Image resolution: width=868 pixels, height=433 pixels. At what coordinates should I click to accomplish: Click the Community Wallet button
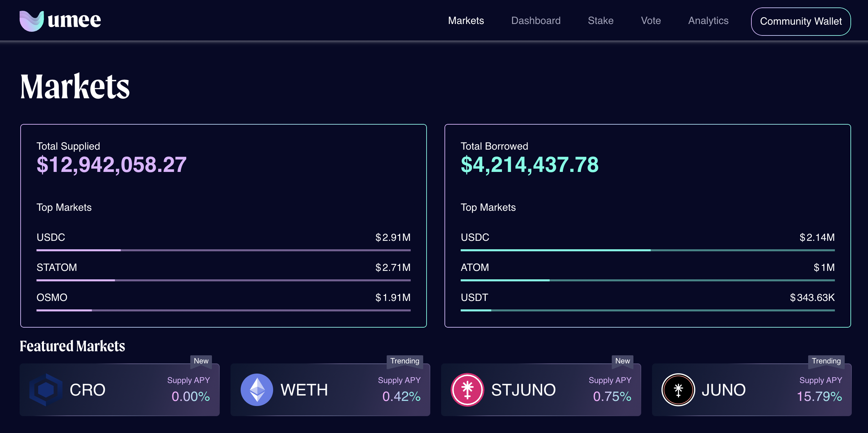coord(801,21)
